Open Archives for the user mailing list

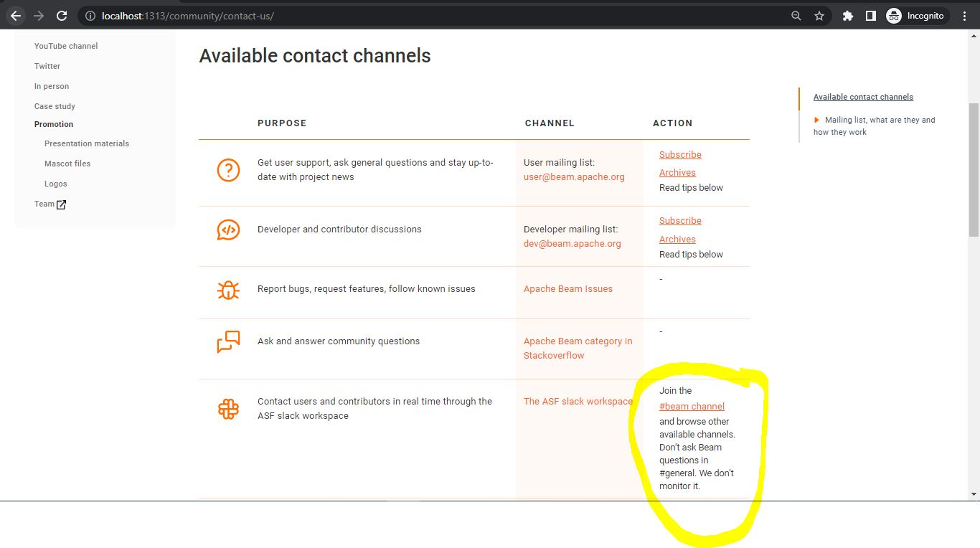point(677,172)
